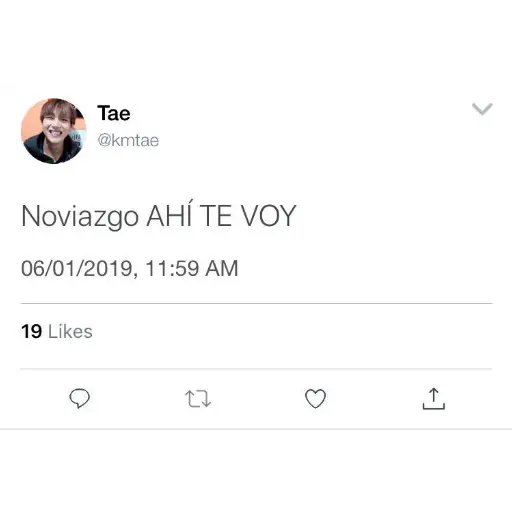Open Tae's profile picture
Viewport: 512px width, 512px height.
(x=54, y=131)
